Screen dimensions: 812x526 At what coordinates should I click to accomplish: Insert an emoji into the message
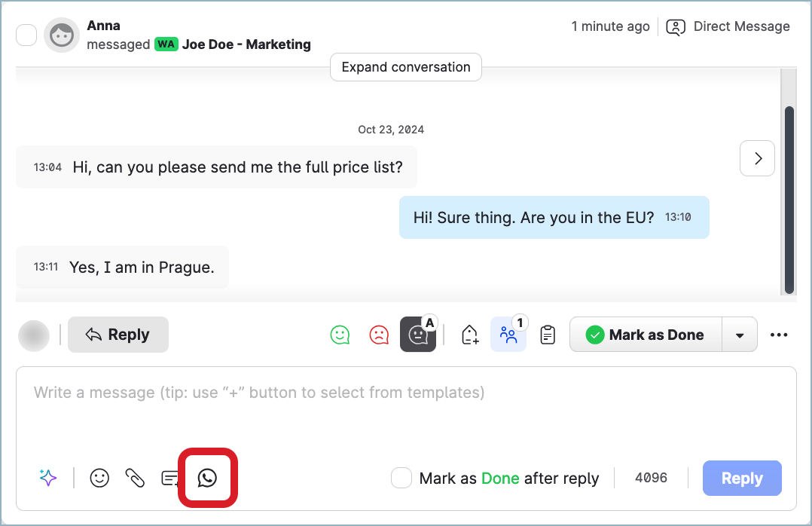click(x=99, y=478)
